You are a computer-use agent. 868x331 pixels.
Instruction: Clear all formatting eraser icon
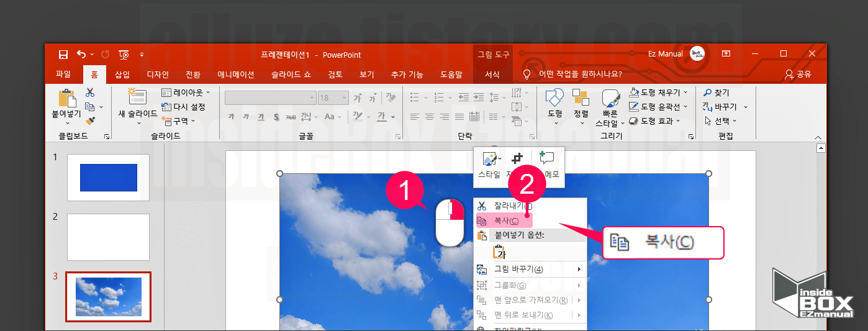click(x=391, y=97)
